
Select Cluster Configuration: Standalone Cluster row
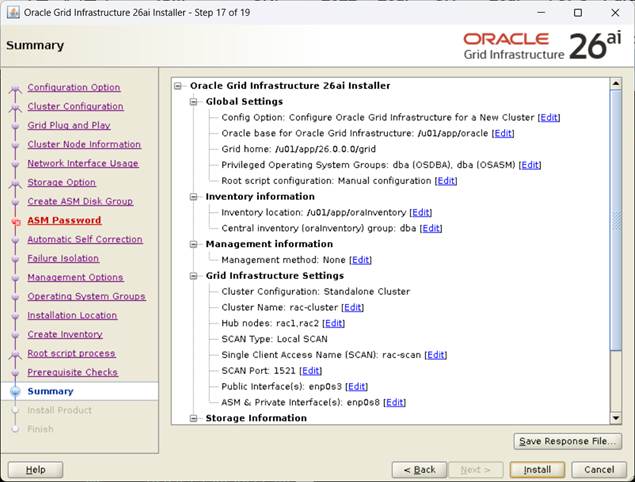point(315,292)
